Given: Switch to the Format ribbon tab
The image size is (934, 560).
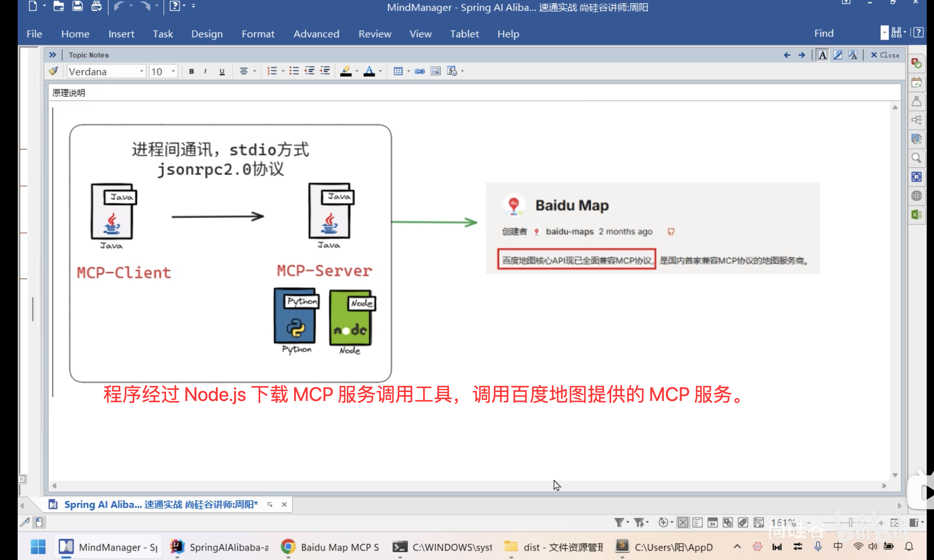Looking at the screenshot, I should (258, 34).
